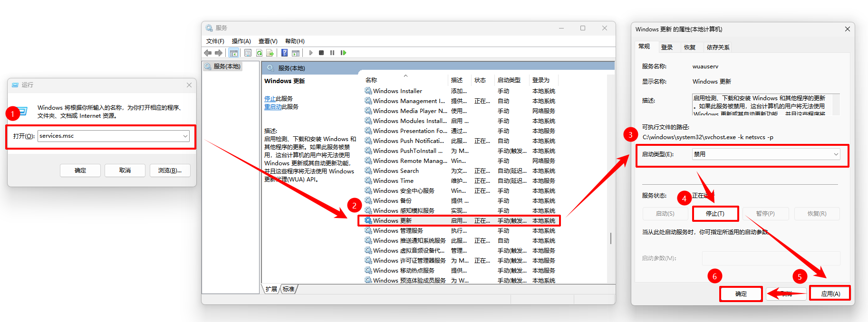The width and height of the screenshot is (868, 322).
Task: Select the Windows Presentation Fo... row
Action: pos(460,131)
